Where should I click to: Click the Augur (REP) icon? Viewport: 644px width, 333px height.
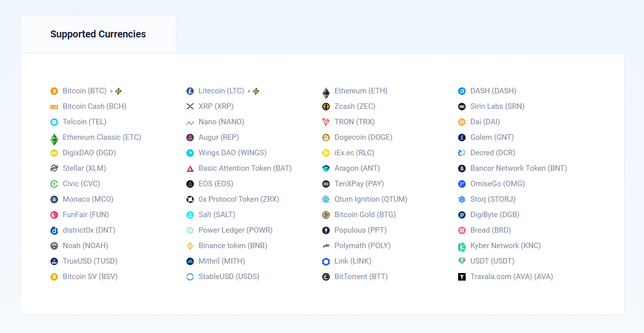coord(190,138)
